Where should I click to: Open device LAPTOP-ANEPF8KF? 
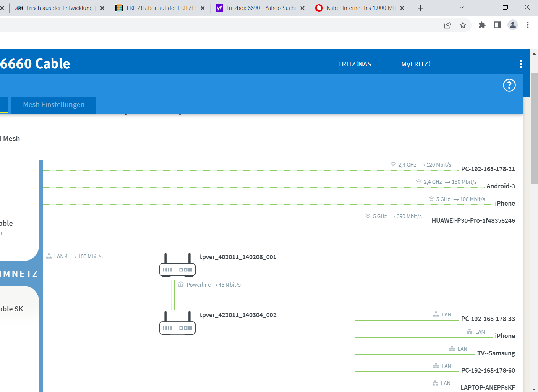click(x=488, y=387)
